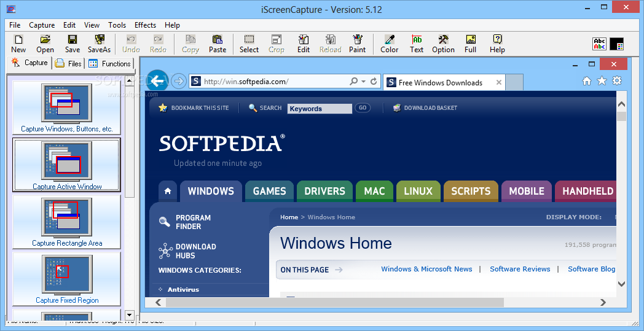Open the browser home icon

586,81
